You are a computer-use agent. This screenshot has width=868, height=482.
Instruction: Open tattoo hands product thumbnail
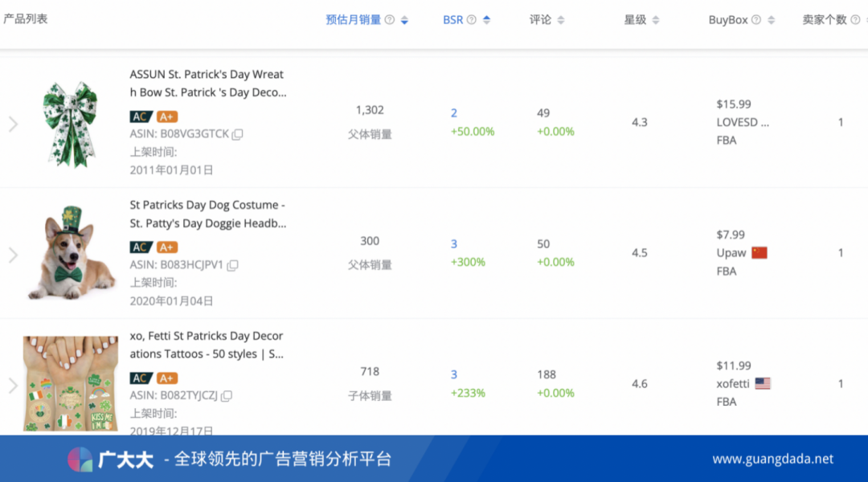(70, 383)
